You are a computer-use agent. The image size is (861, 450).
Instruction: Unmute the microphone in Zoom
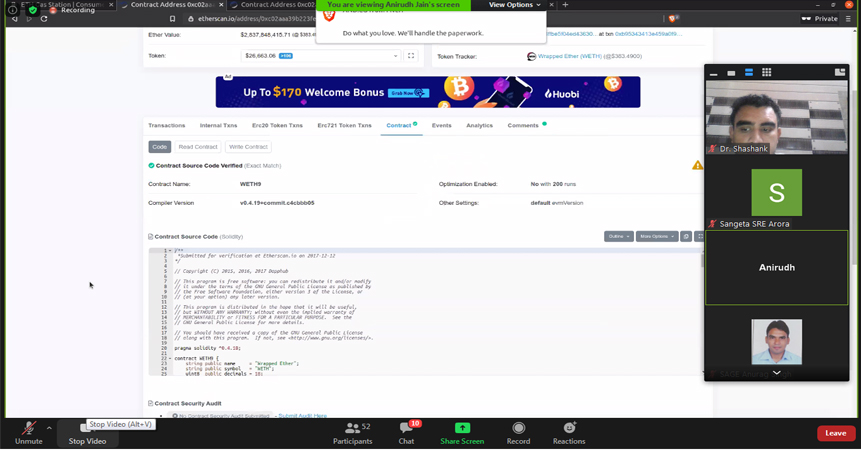28,432
